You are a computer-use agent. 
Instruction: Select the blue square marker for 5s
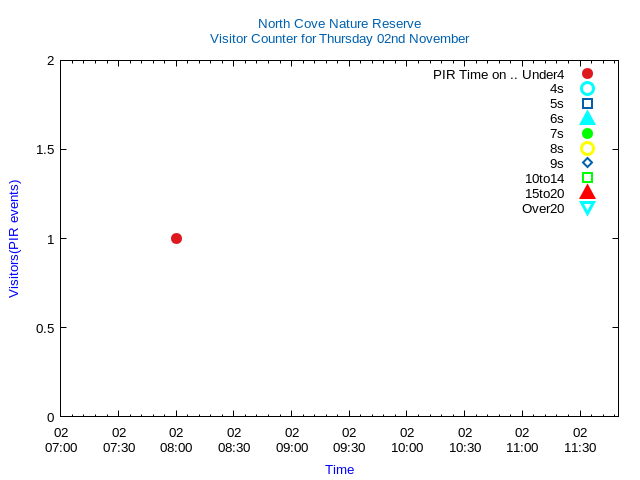point(587,104)
